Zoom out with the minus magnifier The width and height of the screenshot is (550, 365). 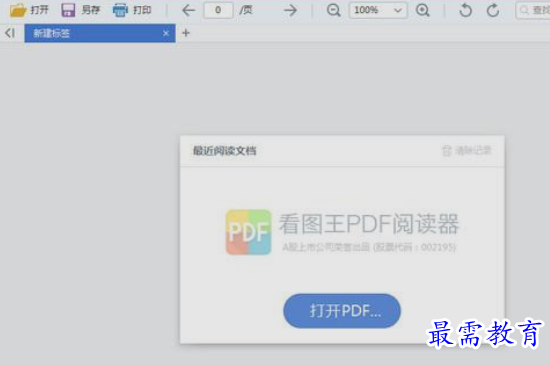pyautogui.click(x=333, y=10)
